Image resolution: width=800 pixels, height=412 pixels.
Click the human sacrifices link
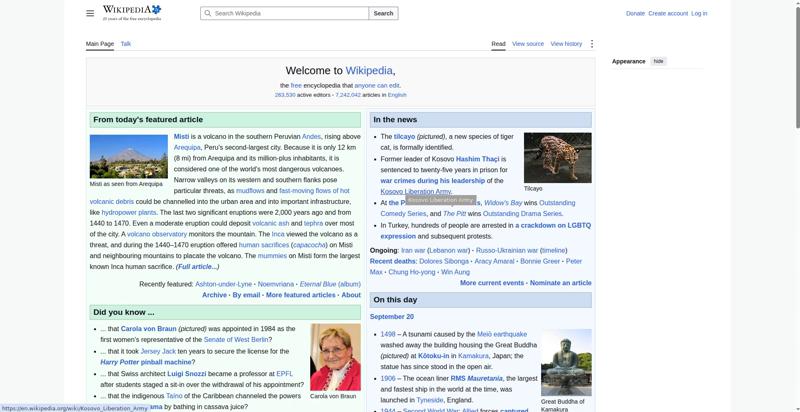click(x=264, y=245)
